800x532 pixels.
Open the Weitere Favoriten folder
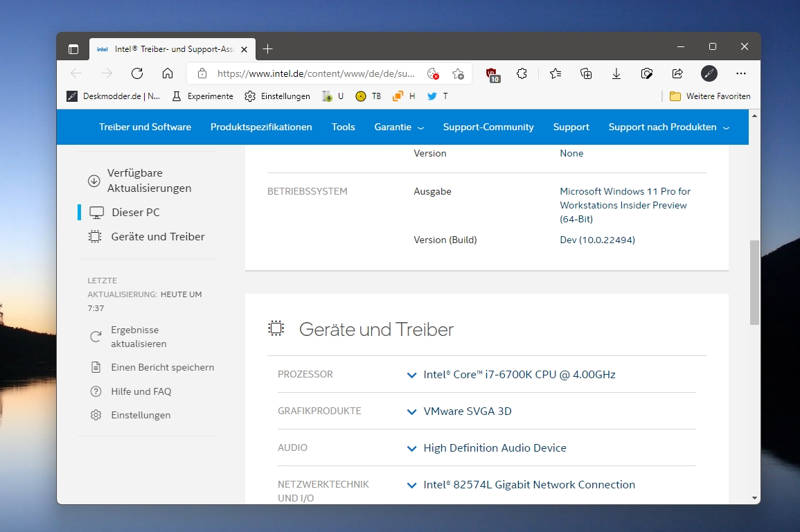[x=710, y=96]
